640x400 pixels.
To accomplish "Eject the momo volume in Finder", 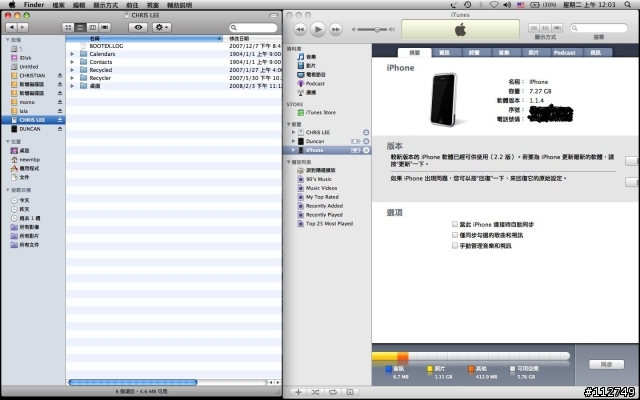I will [x=60, y=102].
